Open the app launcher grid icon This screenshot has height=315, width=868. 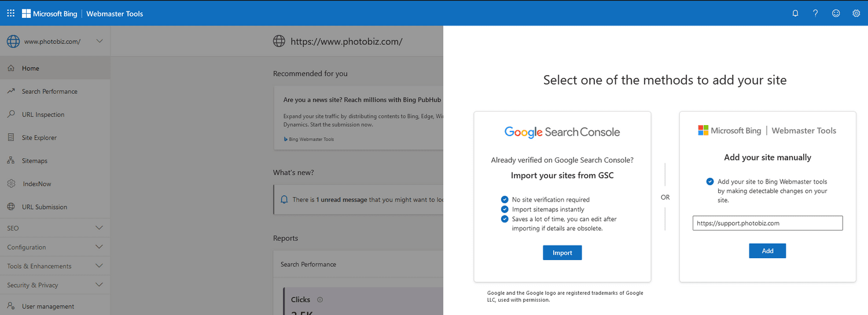[11, 13]
